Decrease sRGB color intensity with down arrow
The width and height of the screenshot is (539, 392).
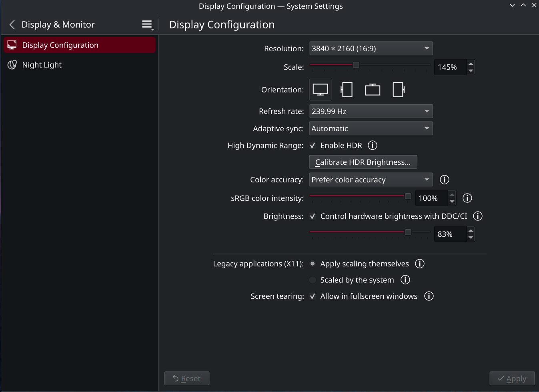[x=452, y=202]
